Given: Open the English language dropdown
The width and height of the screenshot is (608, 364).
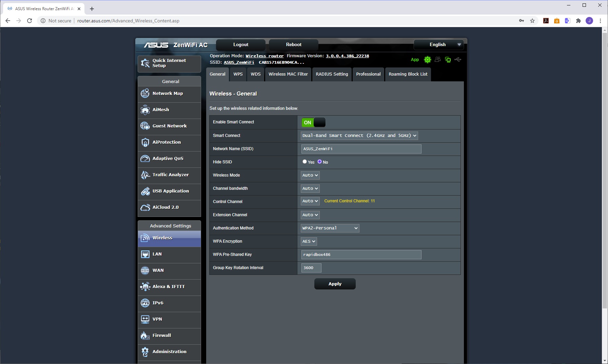Looking at the screenshot, I should click(440, 45).
